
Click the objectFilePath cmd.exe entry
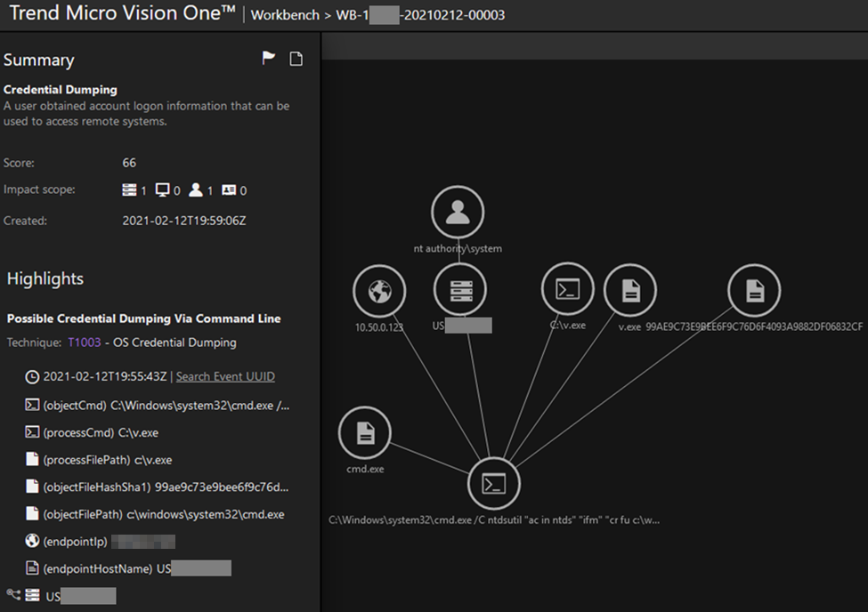[x=163, y=514]
